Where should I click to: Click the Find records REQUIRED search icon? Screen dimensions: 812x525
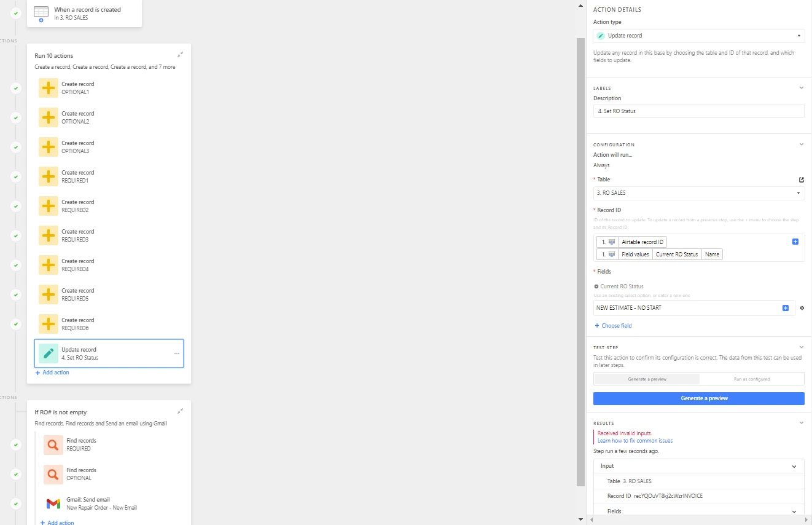coord(53,444)
